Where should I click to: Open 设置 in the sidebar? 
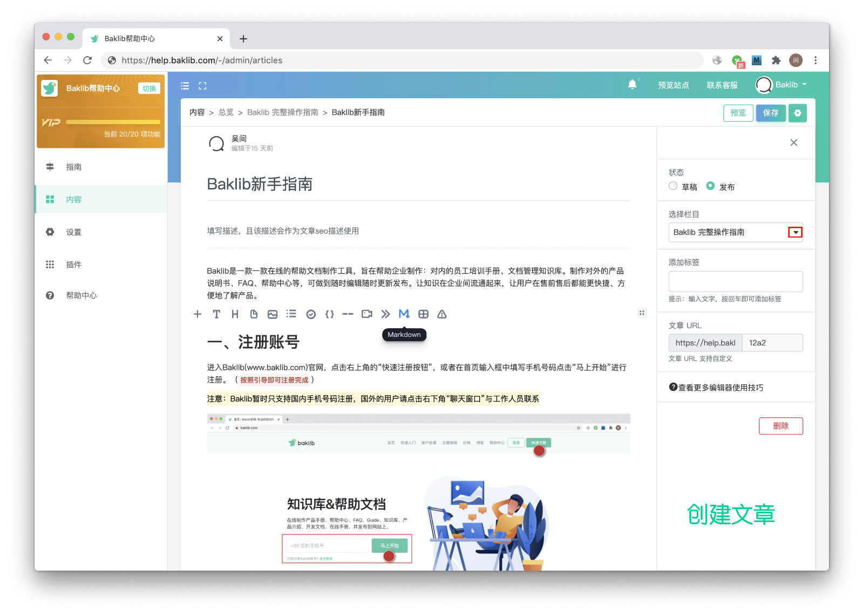tap(101, 232)
